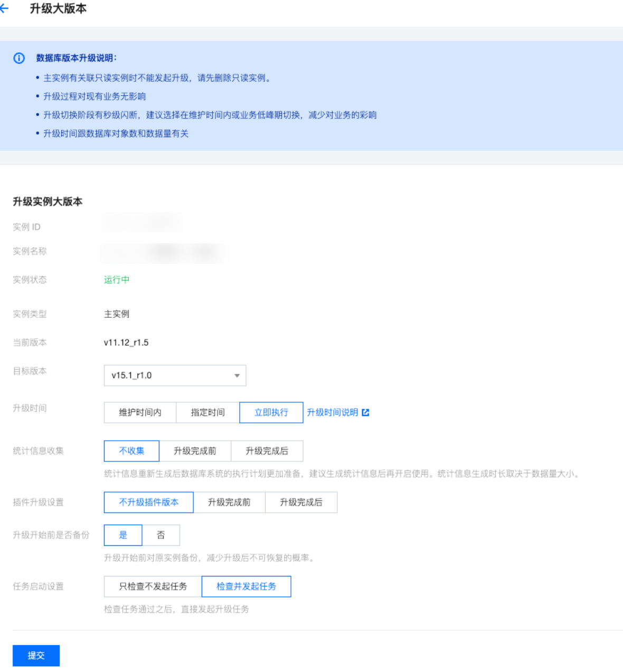Click the 目标版本 field label
The width and height of the screenshot is (623, 672).
[x=30, y=371]
